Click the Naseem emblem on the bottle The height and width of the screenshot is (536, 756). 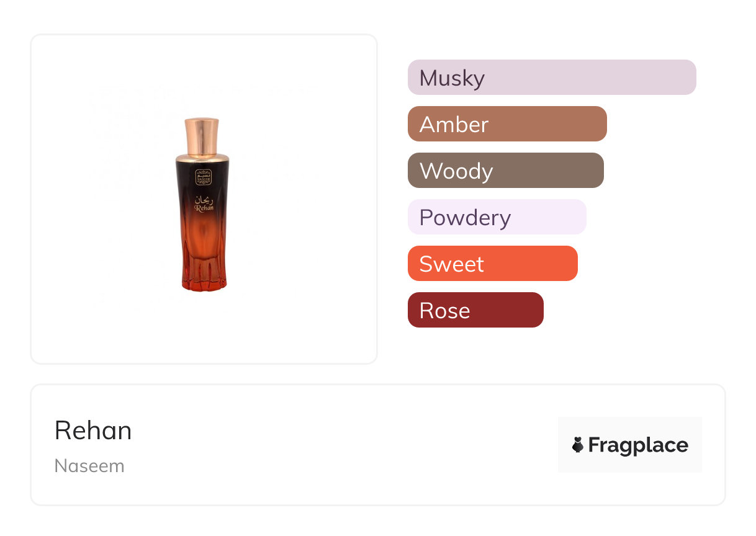[x=203, y=176]
